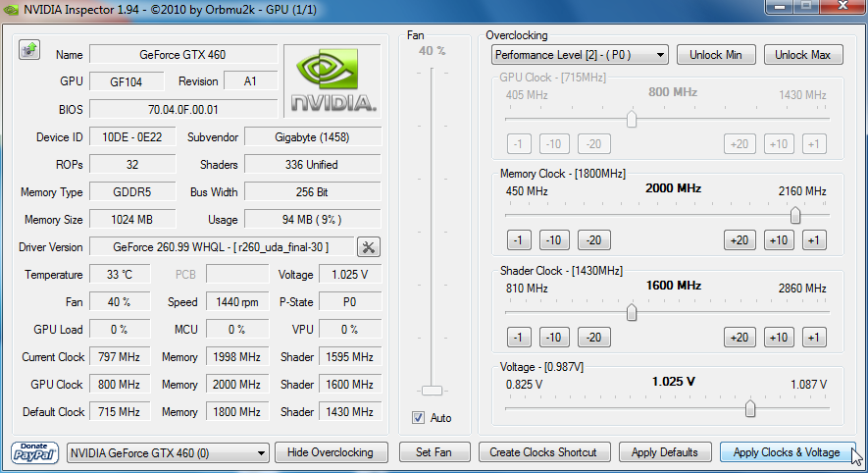Click the Unlock Max button
Screen dimensions: 868x473
802,55
